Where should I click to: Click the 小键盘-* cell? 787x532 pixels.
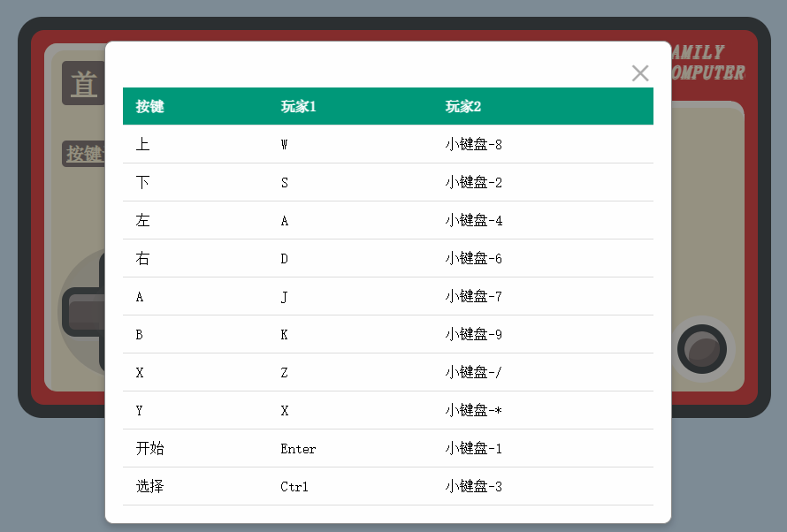[473, 411]
